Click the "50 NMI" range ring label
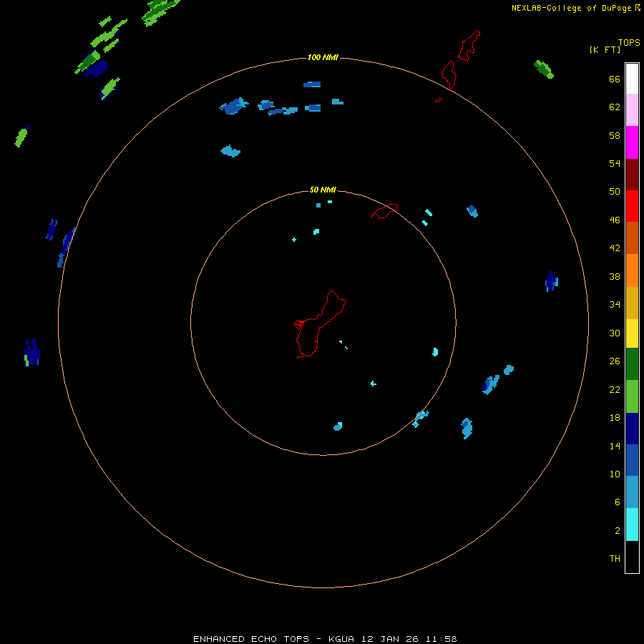The image size is (644, 644). click(323, 190)
